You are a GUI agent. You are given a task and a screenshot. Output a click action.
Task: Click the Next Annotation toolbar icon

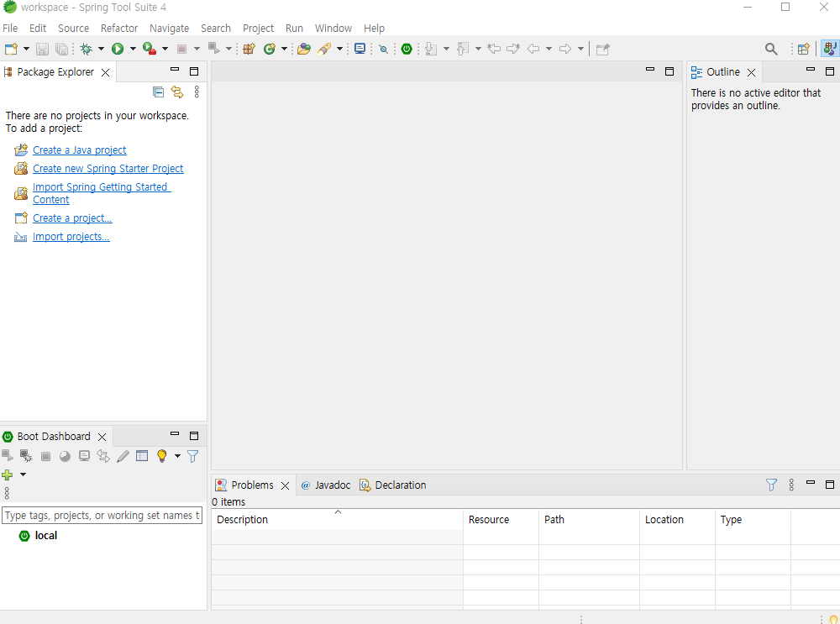[431, 49]
